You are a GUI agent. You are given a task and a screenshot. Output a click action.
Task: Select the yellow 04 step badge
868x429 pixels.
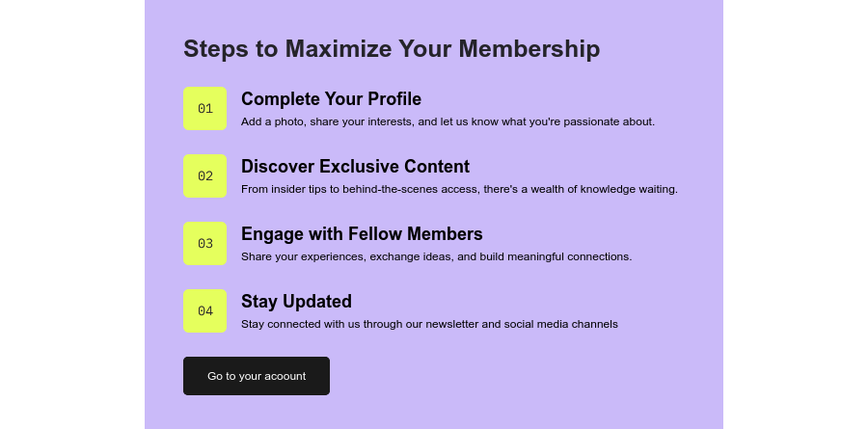coord(204,311)
